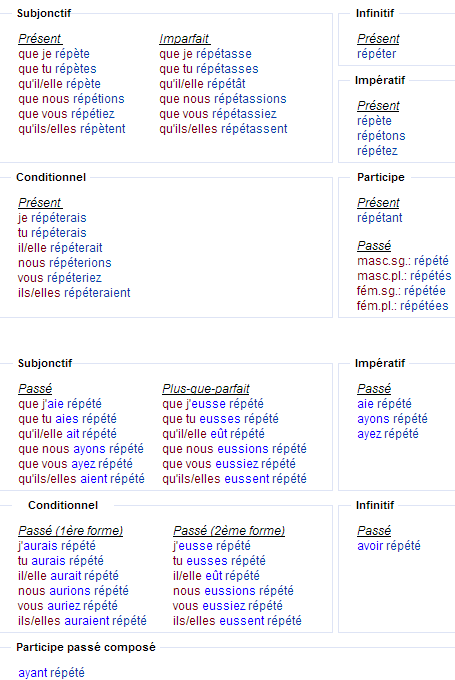
Task: Click the 'Passé (1ère forme)' heading
Action: [70, 530]
